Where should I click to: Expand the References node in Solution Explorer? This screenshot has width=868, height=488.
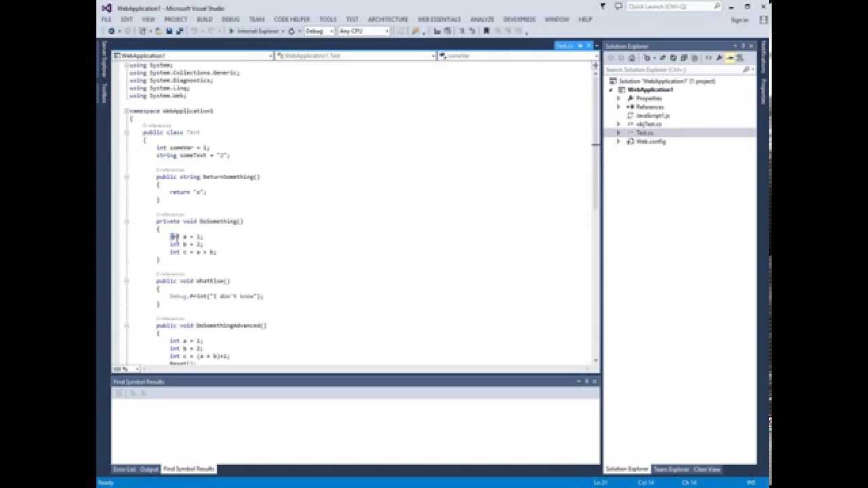[x=618, y=107]
